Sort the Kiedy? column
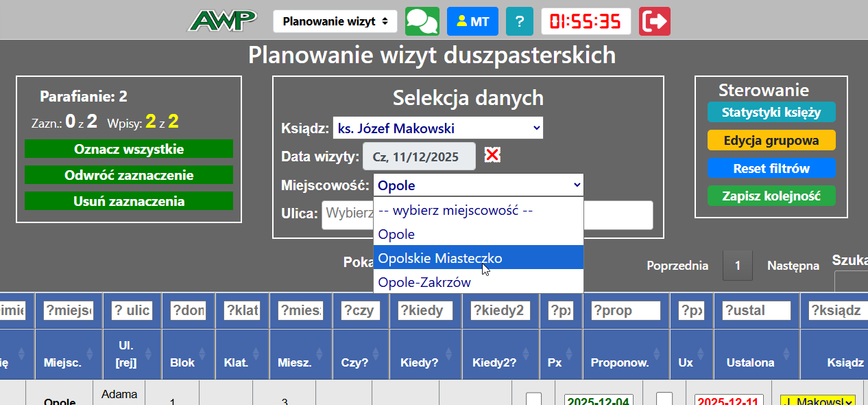The image size is (868, 405). (447, 354)
